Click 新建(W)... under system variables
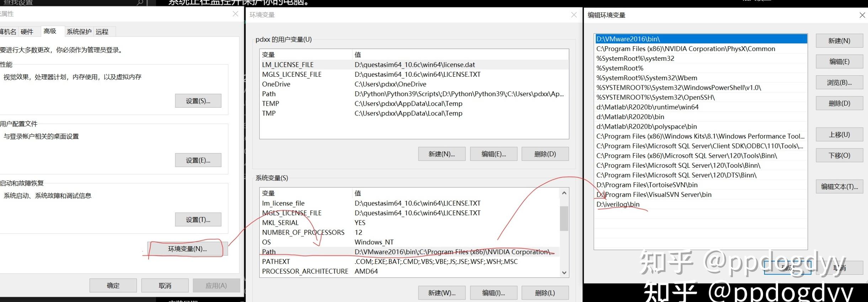Image resolution: width=868 pixels, height=302 pixels. [x=442, y=293]
